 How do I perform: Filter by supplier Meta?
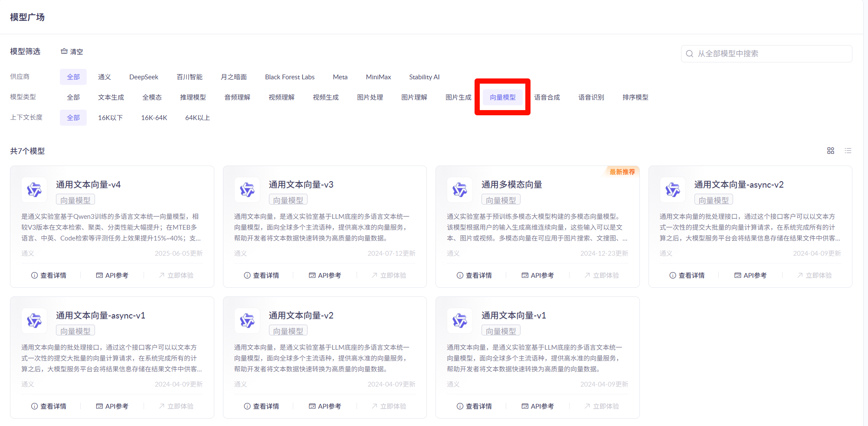(x=340, y=77)
